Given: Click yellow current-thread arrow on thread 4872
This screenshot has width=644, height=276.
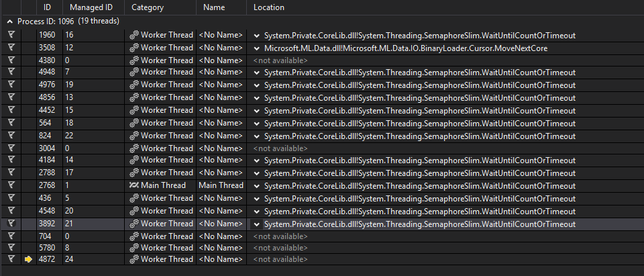Looking at the screenshot, I should [28, 259].
